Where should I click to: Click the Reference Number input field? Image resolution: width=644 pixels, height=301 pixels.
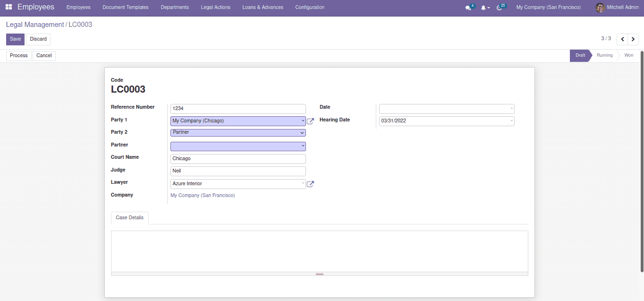237,109
